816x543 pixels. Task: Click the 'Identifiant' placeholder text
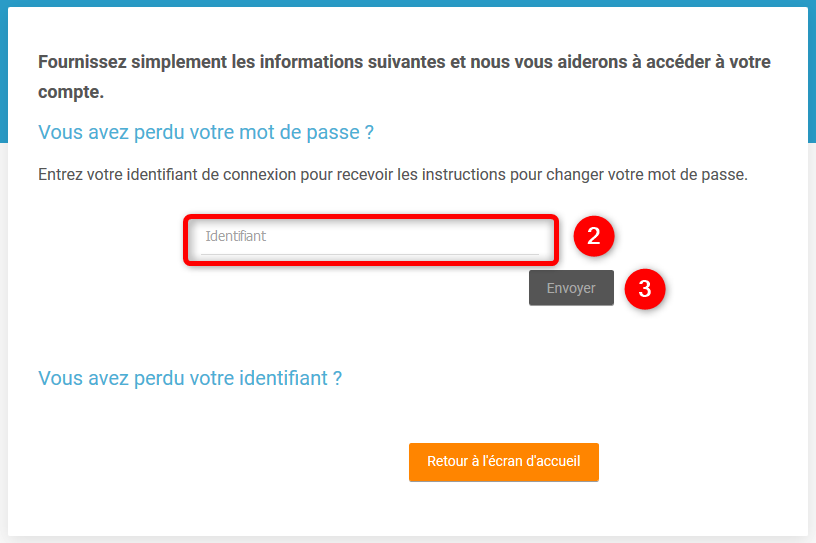click(236, 237)
